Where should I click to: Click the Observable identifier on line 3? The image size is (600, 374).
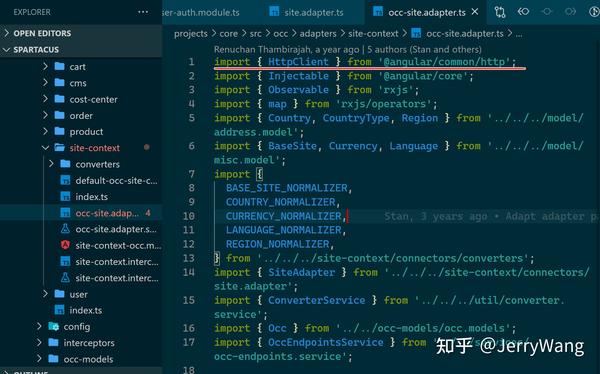[x=298, y=90]
